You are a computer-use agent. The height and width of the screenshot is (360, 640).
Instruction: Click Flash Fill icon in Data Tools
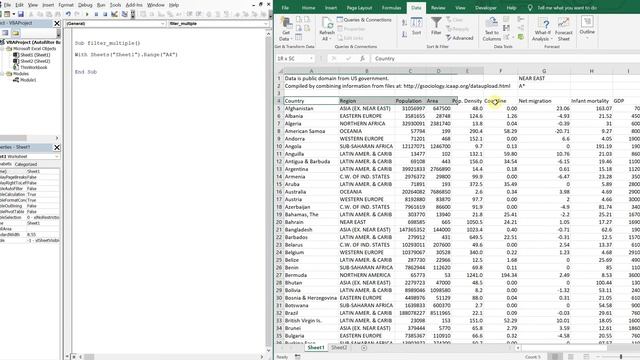pos(506,19)
